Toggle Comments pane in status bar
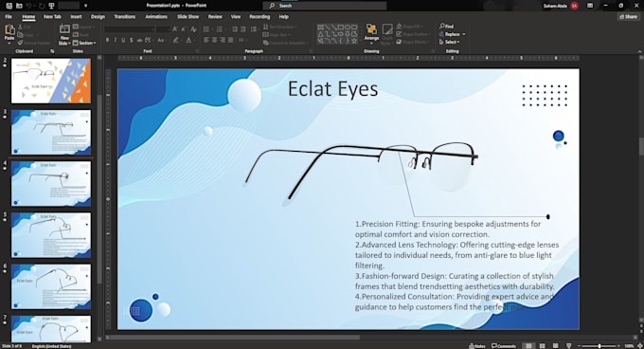 point(504,346)
